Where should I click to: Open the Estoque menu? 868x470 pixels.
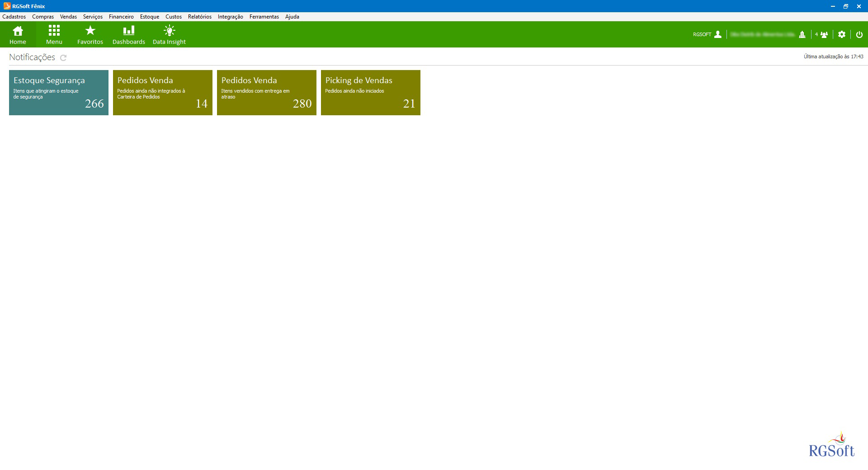click(x=150, y=17)
